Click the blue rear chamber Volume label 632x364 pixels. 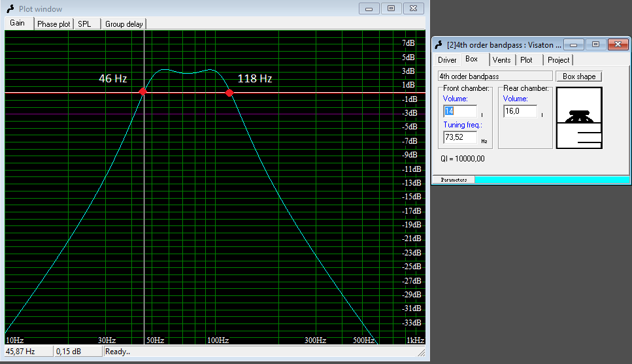515,99
